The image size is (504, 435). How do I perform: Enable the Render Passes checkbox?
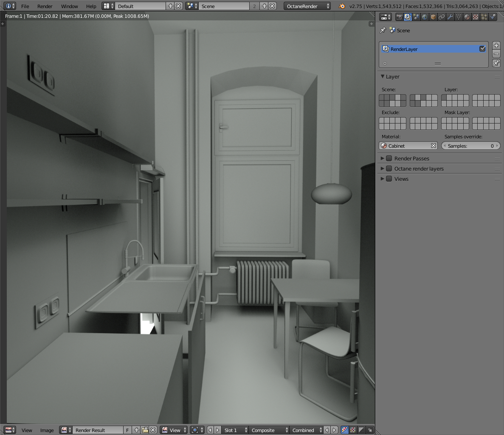tap(389, 158)
